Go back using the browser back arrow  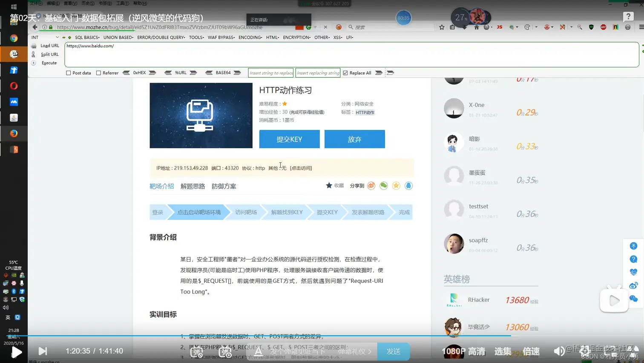(35, 27)
